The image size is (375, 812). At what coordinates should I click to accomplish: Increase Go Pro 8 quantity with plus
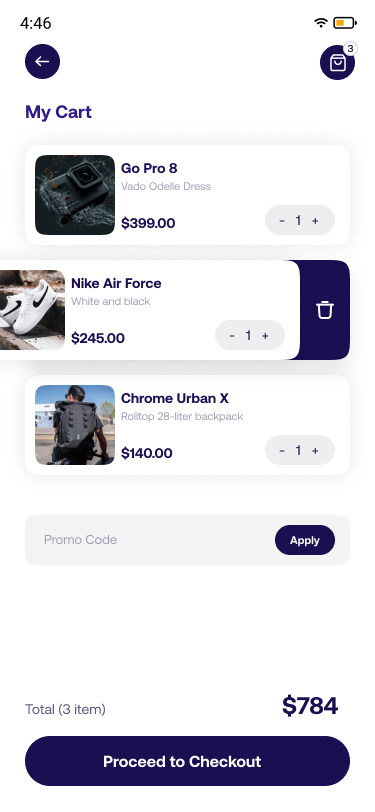tap(315, 221)
